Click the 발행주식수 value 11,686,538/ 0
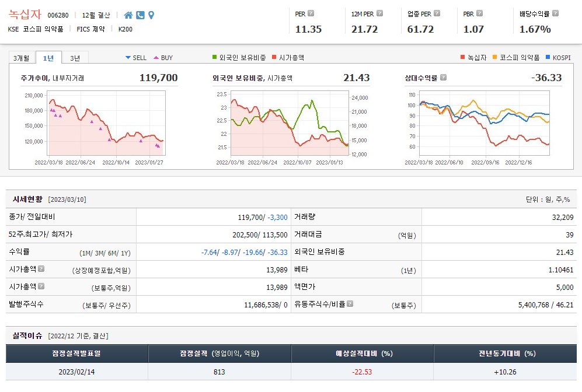Image resolution: width=582 pixels, height=392 pixels. click(266, 305)
